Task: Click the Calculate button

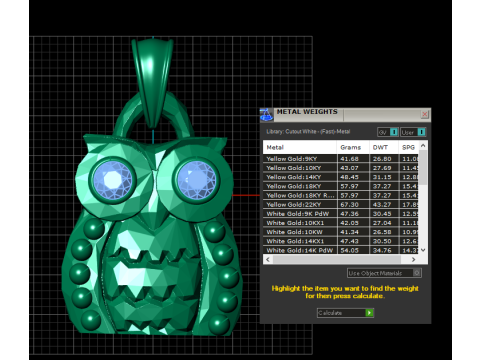Action: (x=345, y=313)
